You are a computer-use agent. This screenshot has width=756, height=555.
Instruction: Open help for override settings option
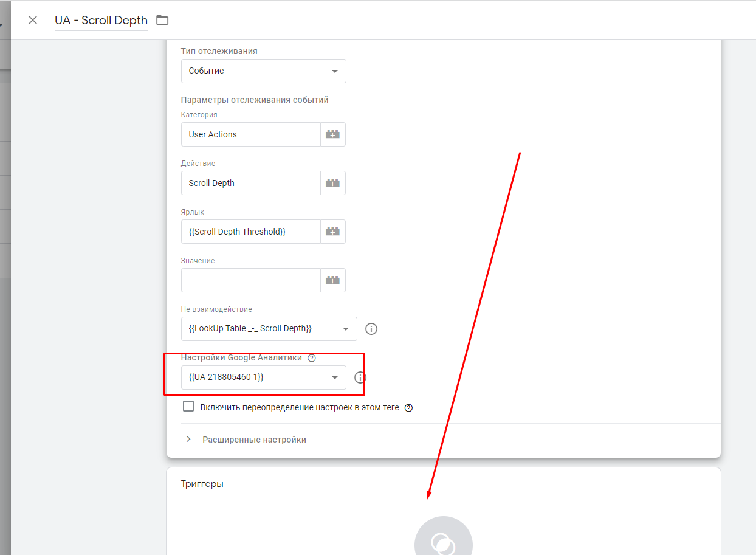(x=408, y=408)
